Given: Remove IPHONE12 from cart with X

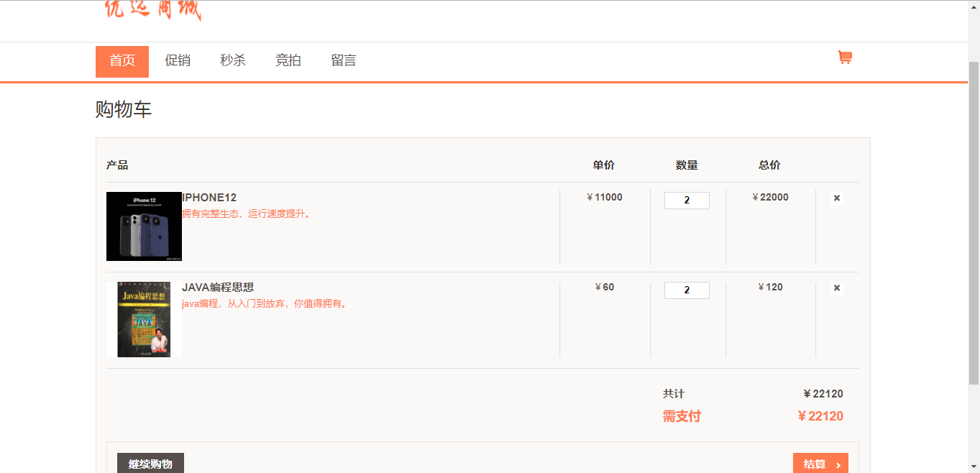Looking at the screenshot, I should point(837,198).
